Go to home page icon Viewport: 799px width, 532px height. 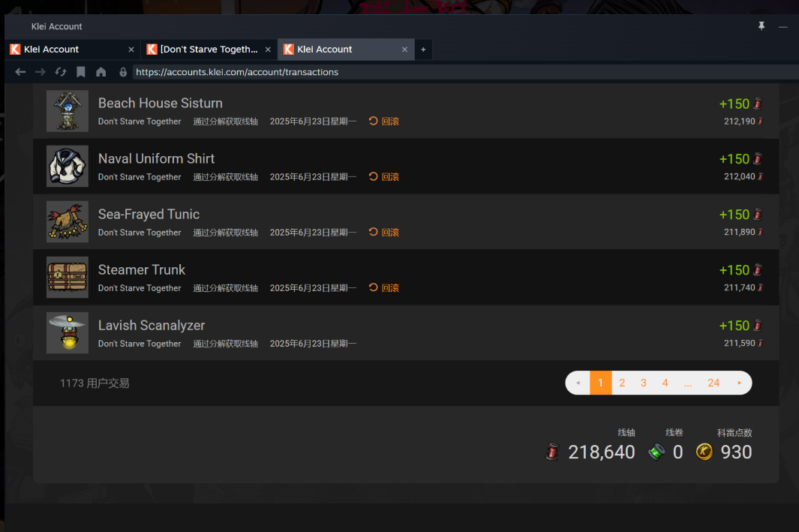101,72
